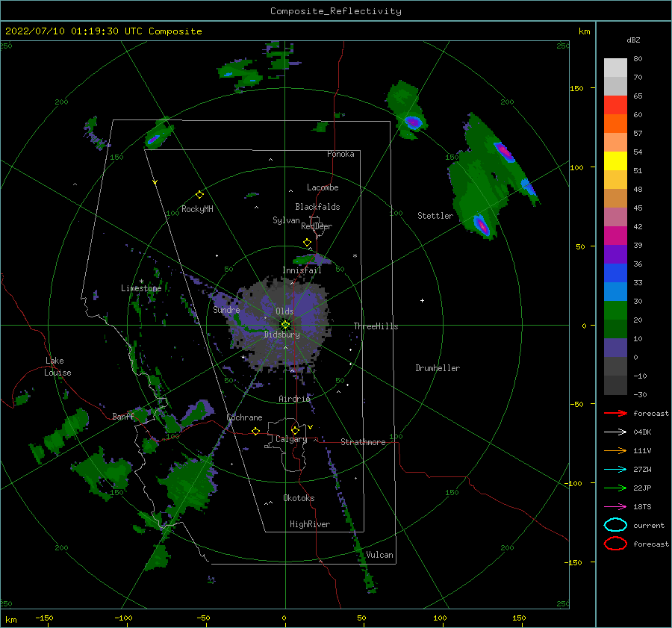The image size is (672, 628).
Task: Select the 33 dBZ blue color swatch
Action: point(615,273)
